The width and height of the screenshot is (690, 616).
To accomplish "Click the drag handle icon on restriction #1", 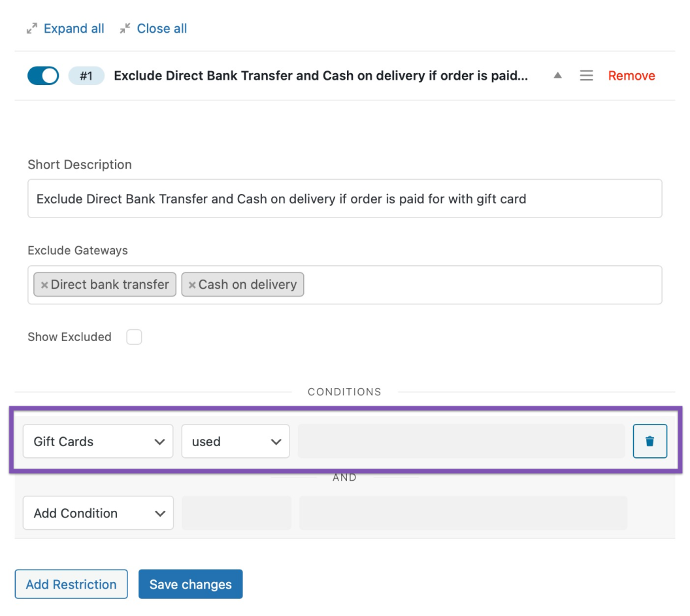I will (x=586, y=75).
